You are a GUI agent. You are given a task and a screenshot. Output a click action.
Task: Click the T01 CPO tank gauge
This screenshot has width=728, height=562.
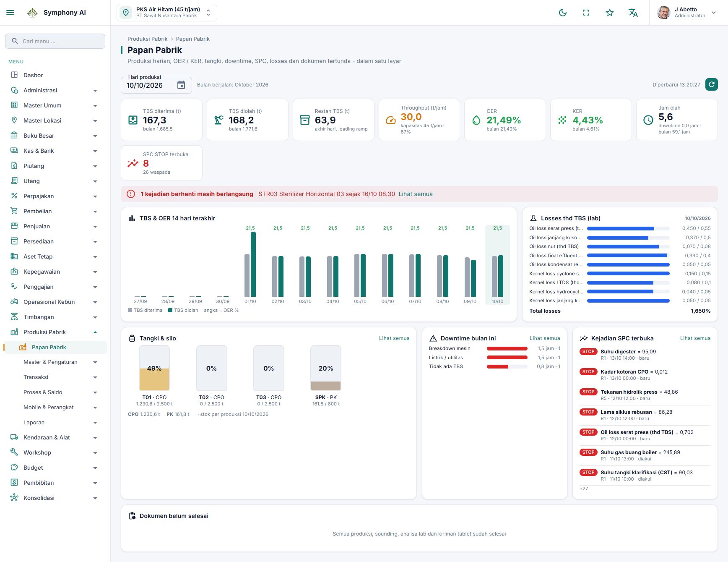154,368
